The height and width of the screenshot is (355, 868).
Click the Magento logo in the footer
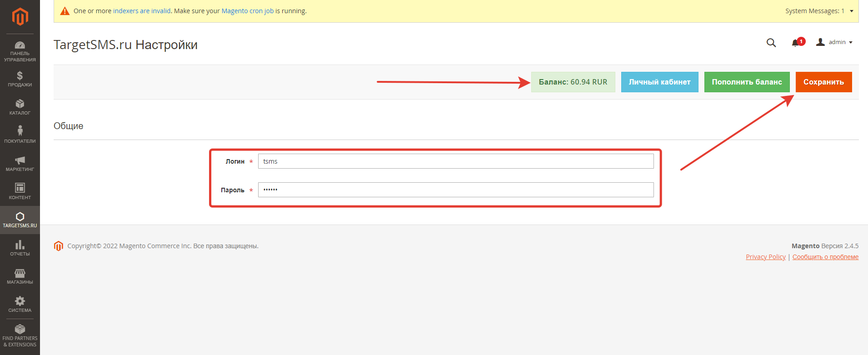coord(59,246)
